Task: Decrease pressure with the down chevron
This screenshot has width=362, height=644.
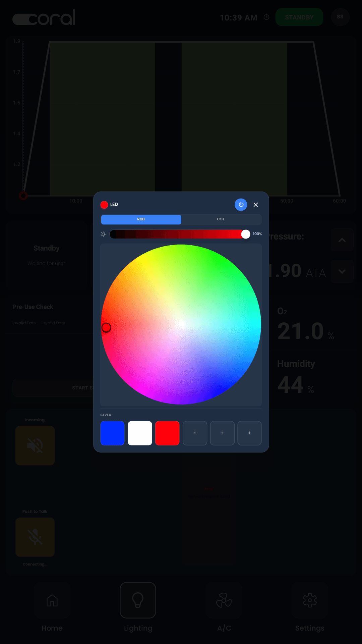Action: 342,271
